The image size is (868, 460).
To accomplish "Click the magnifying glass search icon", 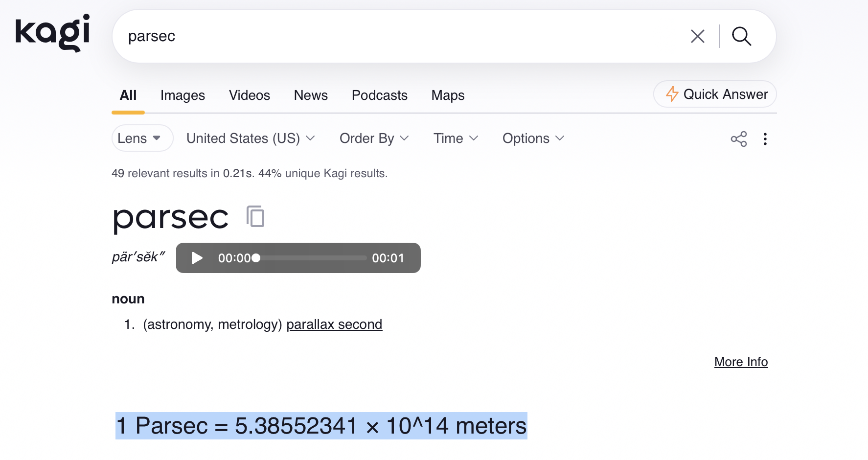I will (741, 36).
